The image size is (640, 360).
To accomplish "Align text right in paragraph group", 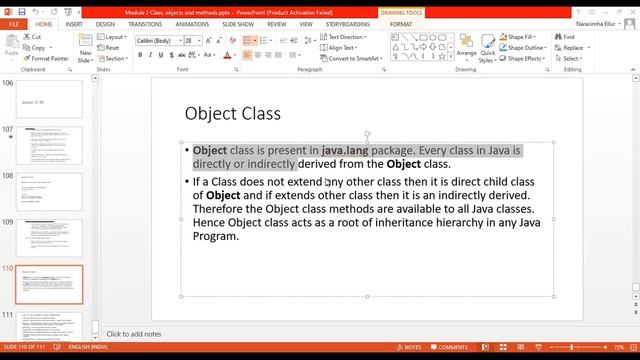I will coord(268,55).
